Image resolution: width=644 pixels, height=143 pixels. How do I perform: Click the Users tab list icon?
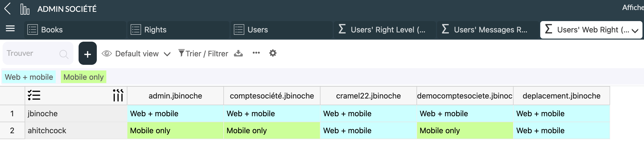(239, 30)
